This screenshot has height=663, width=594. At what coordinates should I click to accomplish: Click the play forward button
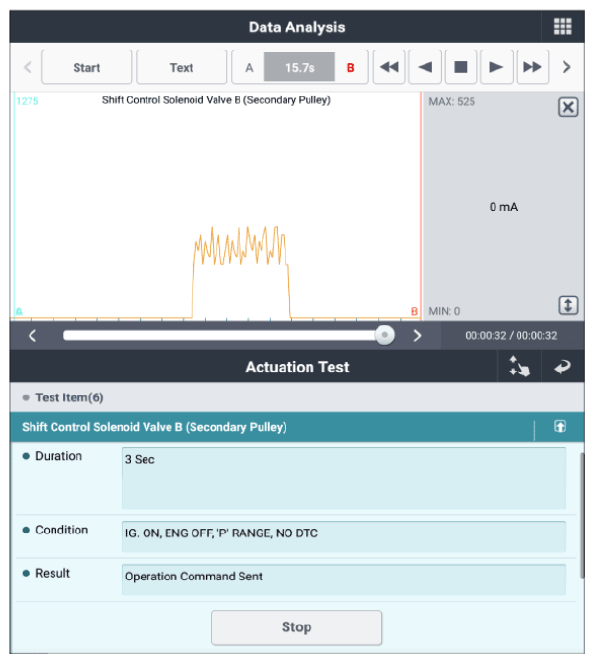pyautogui.click(x=496, y=67)
